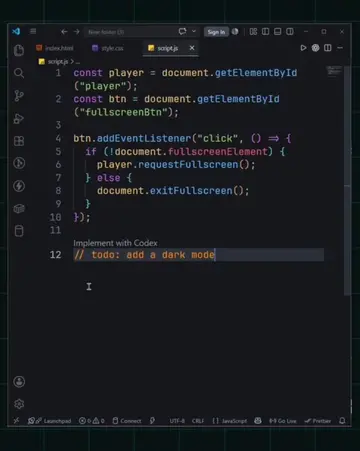
Task: Click the round icon beside Sign In
Action: point(235,32)
